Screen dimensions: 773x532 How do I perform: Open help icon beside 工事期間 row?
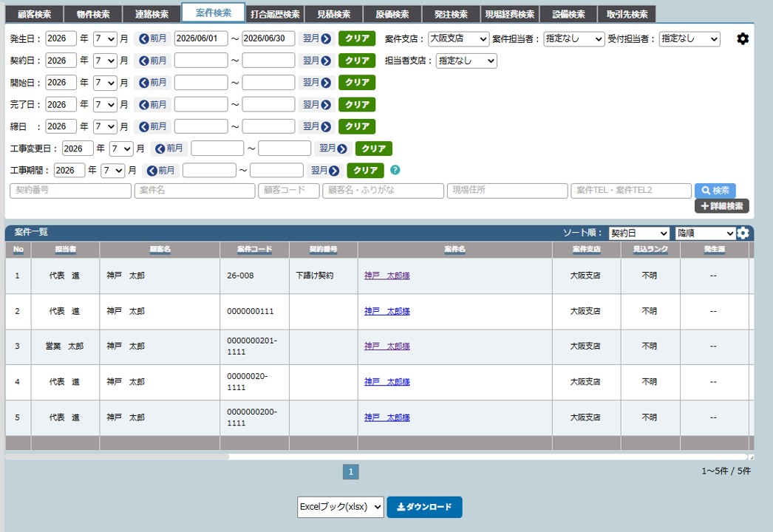pyautogui.click(x=395, y=170)
